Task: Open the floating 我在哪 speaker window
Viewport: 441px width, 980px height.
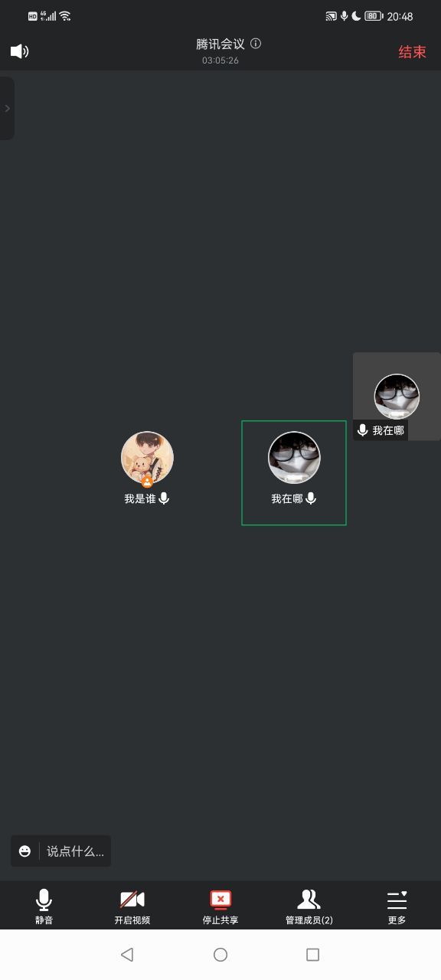Action: [x=397, y=397]
